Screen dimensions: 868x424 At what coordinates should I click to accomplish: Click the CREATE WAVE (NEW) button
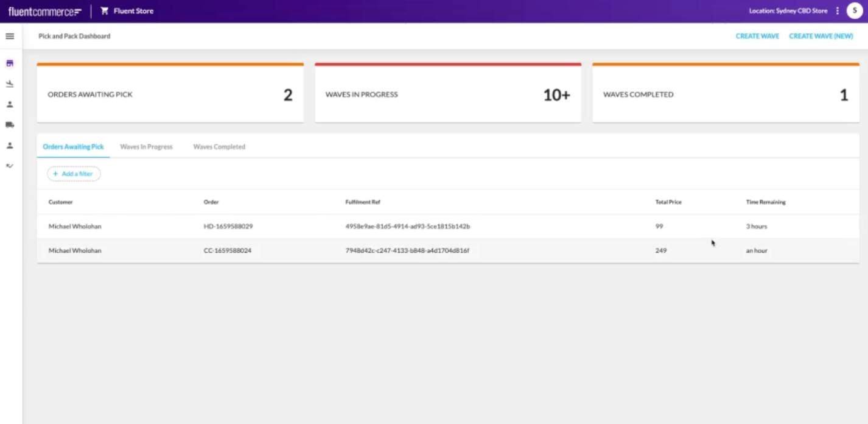821,37
